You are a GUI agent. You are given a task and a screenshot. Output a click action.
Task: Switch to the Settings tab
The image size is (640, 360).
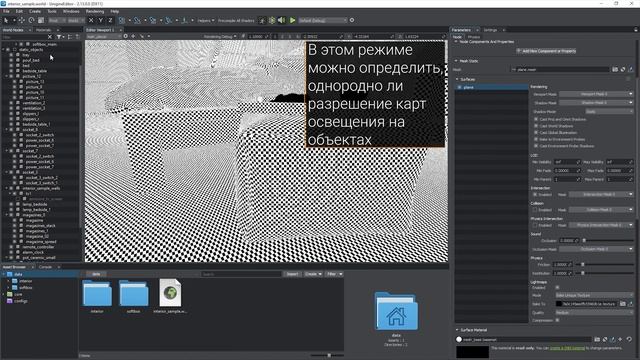click(490, 30)
